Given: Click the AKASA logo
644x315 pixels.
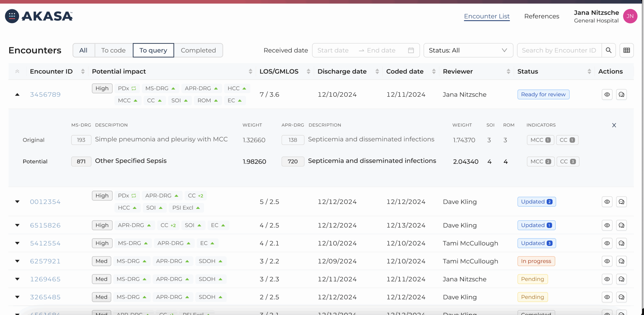Looking at the screenshot, I should pyautogui.click(x=39, y=16).
